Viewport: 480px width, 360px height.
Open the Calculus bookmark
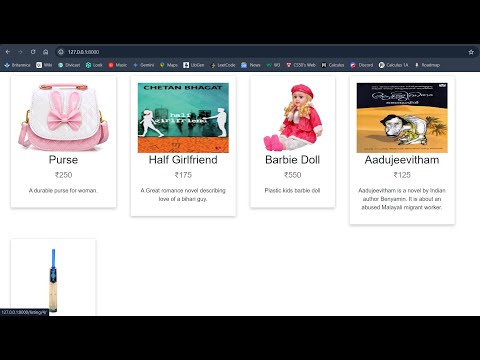[332, 65]
